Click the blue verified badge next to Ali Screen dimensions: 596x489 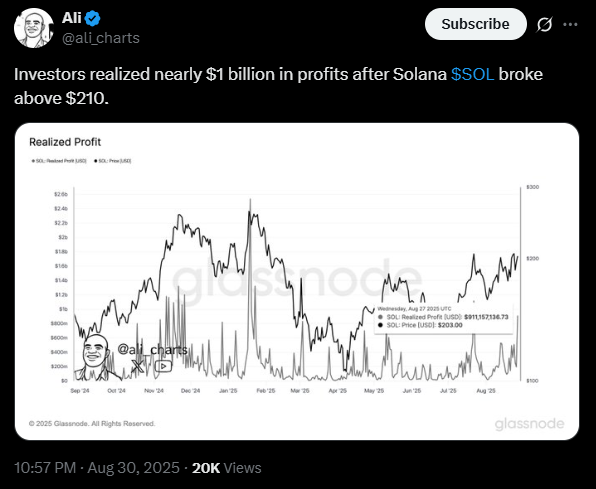coord(92,18)
